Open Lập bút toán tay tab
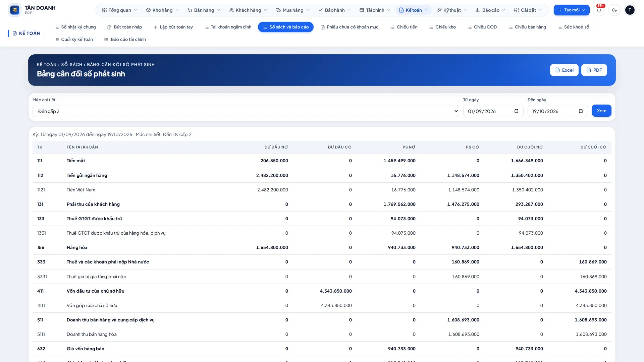This screenshot has width=644, height=362. point(173,27)
